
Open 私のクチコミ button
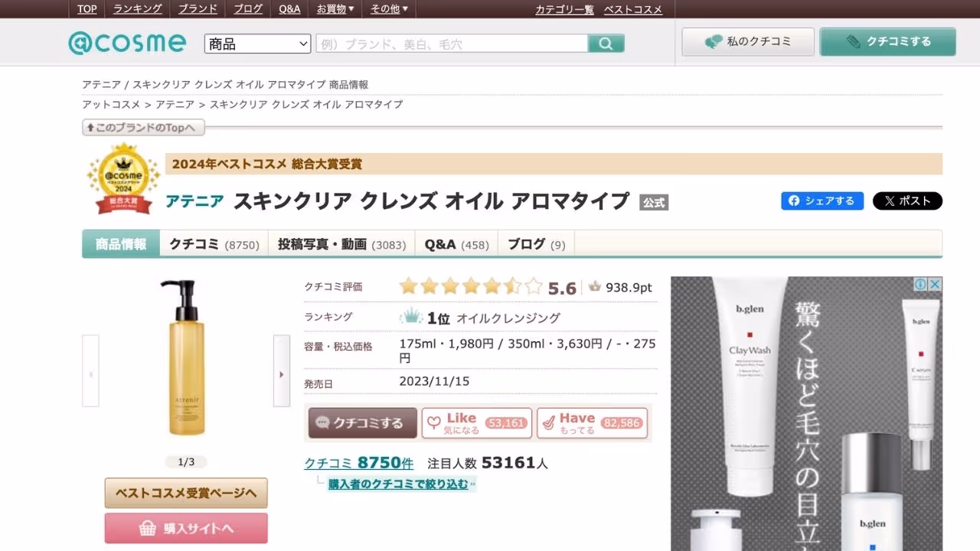[x=748, y=42]
